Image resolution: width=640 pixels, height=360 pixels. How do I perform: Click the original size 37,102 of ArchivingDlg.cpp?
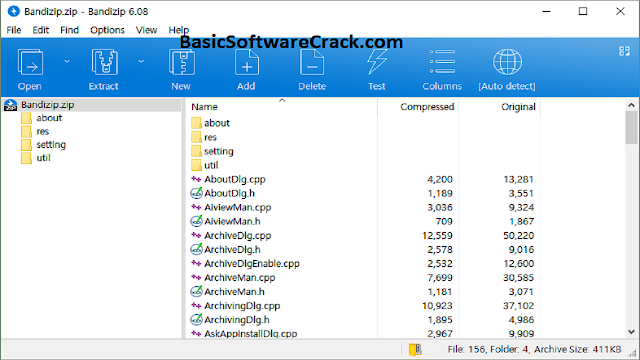[x=518, y=306]
